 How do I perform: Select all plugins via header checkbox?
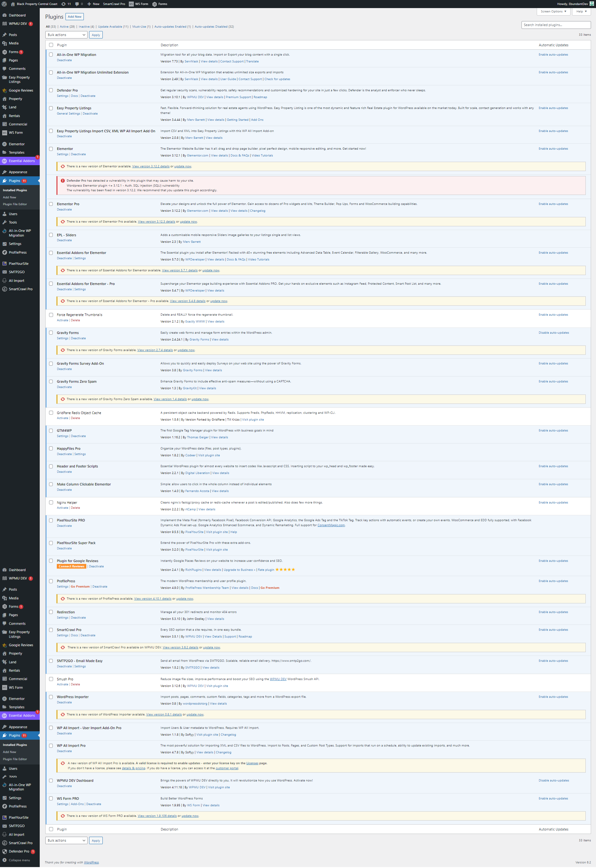pos(51,45)
